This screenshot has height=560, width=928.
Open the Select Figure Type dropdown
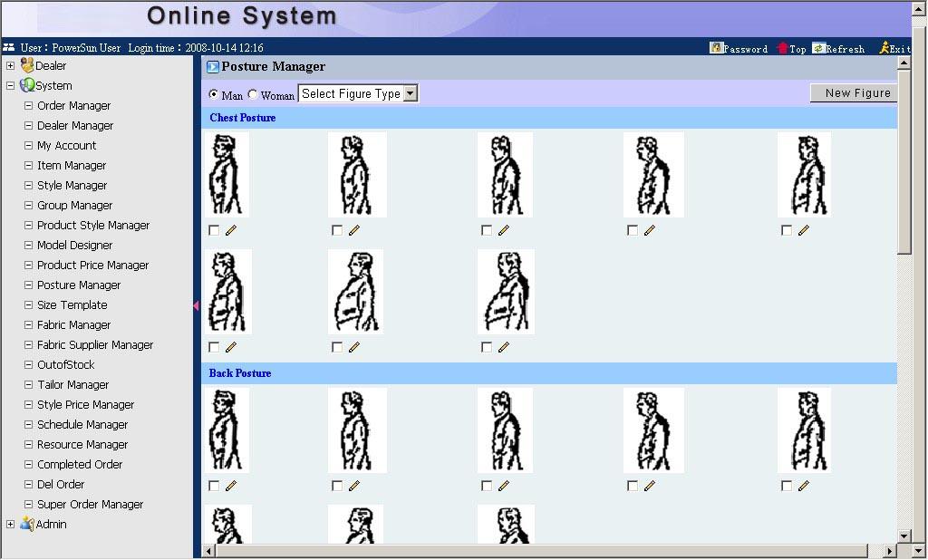[358, 93]
